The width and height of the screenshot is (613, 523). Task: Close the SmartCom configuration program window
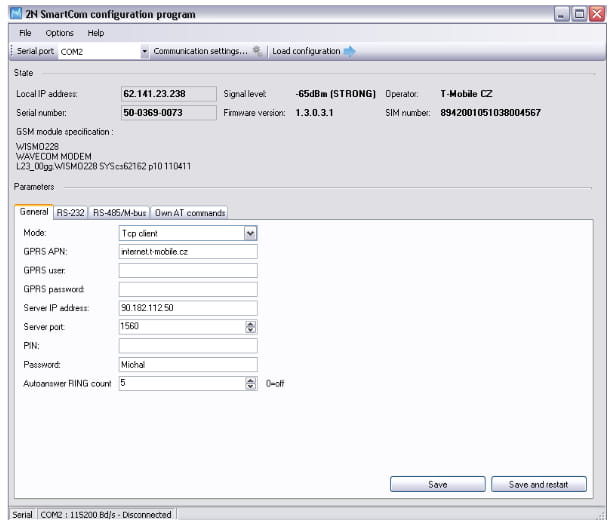597,14
